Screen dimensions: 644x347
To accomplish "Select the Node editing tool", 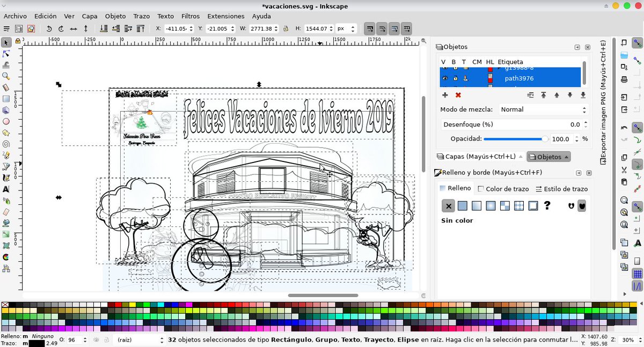I will point(6,54).
